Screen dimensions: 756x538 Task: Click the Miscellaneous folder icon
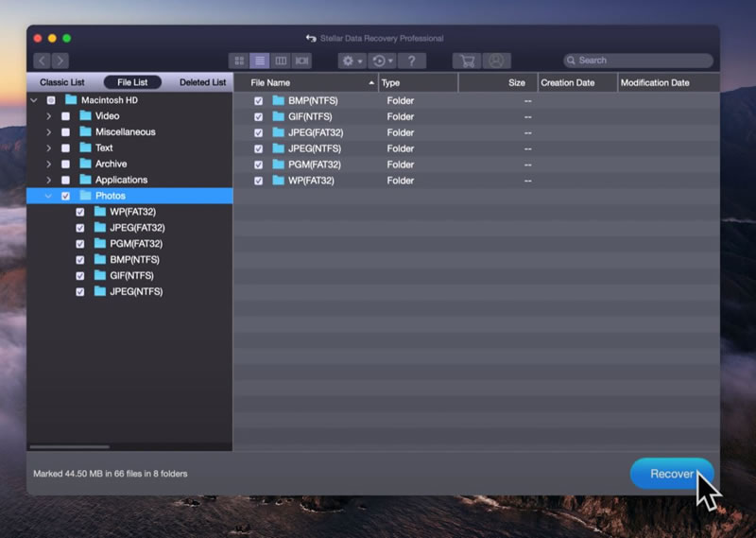click(x=85, y=131)
